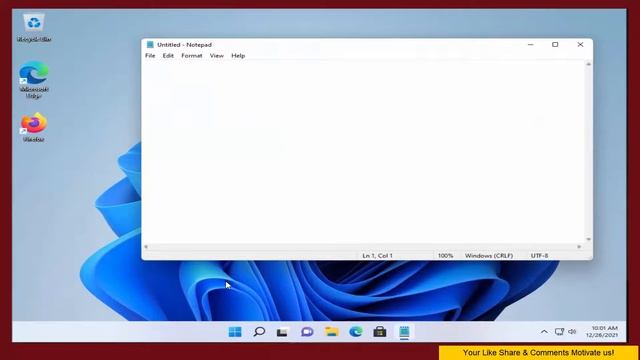Image resolution: width=640 pixels, height=360 pixels.
Task: Open the taskbar clock and date
Action: (602, 331)
